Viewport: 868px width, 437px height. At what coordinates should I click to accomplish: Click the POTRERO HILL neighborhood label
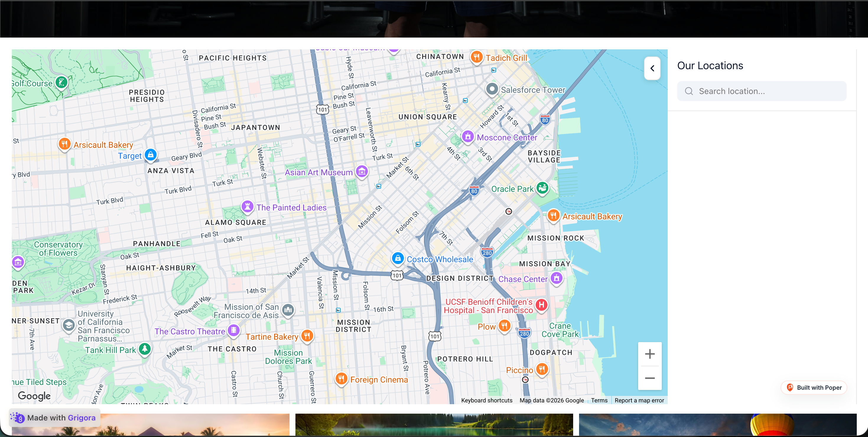[465, 359]
